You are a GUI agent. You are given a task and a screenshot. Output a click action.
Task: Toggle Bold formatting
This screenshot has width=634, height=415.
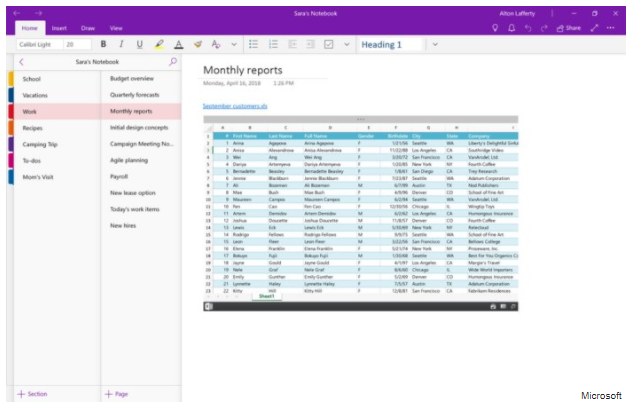(104, 44)
